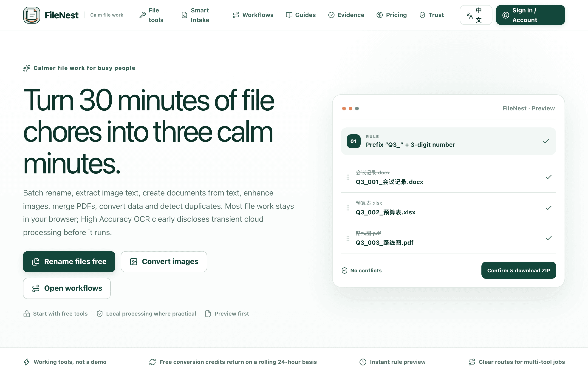This screenshot has height=368, width=588.
Task: Click the shield icon beside Trust
Action: point(422,15)
